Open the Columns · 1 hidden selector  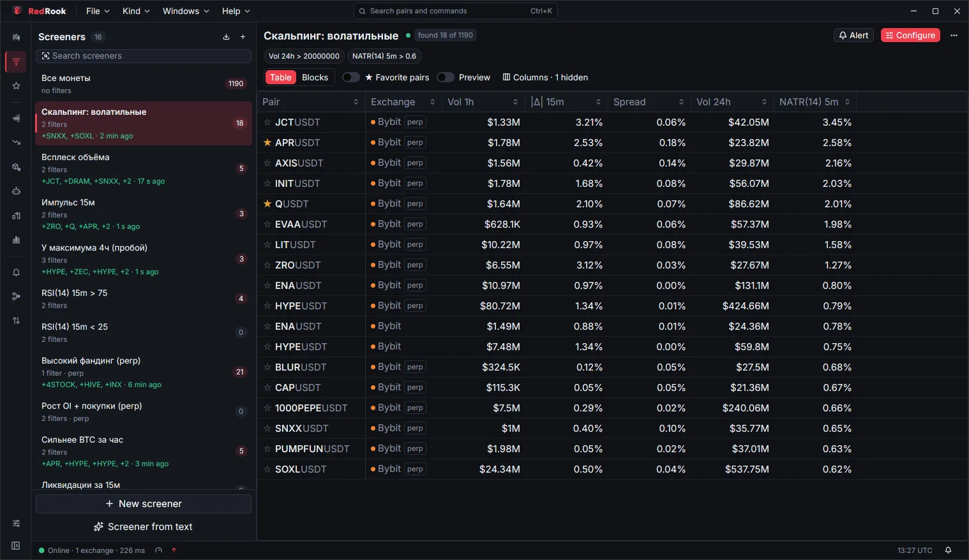pyautogui.click(x=545, y=77)
